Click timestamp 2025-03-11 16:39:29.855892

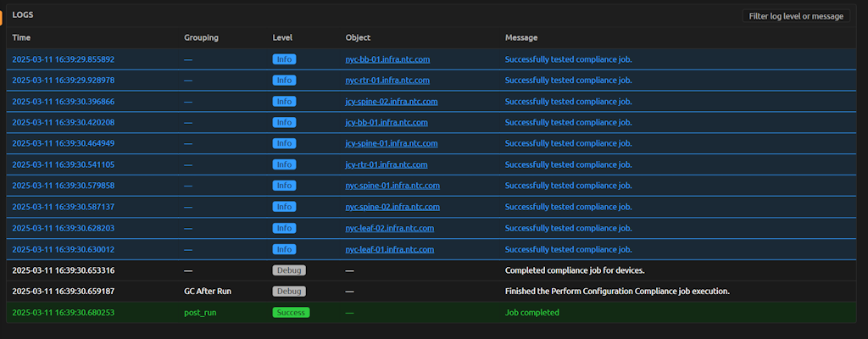(x=63, y=59)
